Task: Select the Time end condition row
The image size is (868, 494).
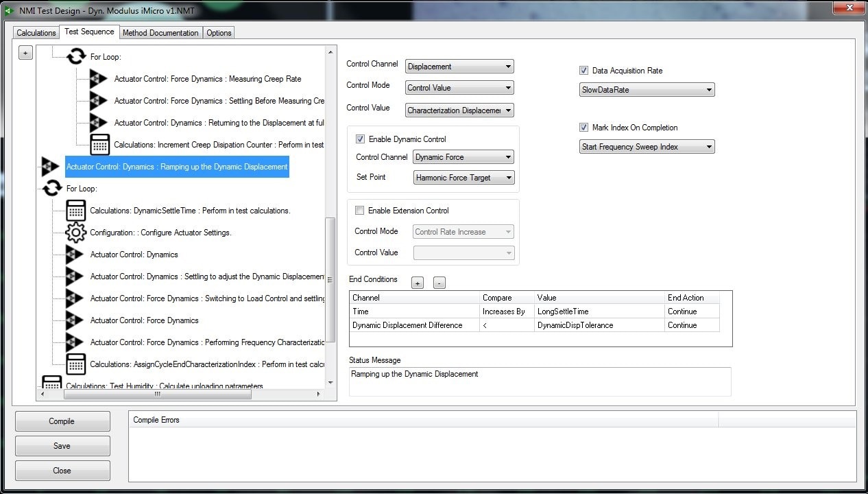Action: point(535,311)
